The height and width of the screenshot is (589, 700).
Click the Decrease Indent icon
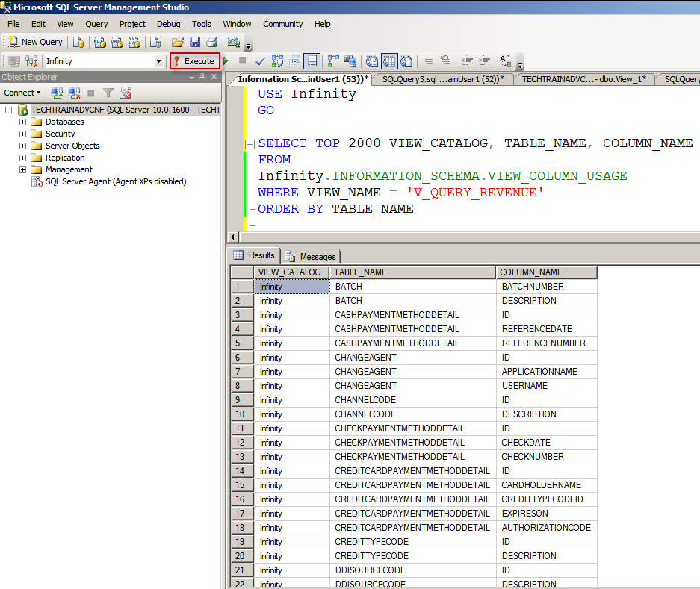coord(466,61)
